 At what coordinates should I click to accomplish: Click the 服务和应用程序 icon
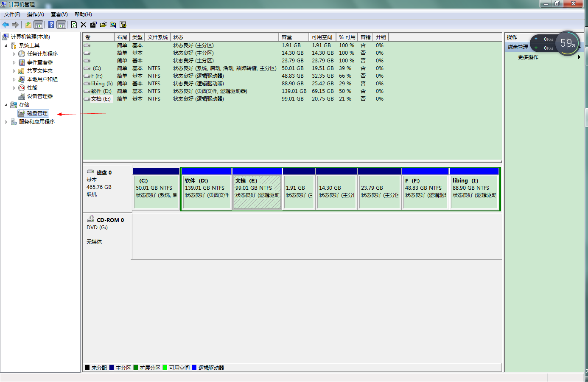(14, 122)
